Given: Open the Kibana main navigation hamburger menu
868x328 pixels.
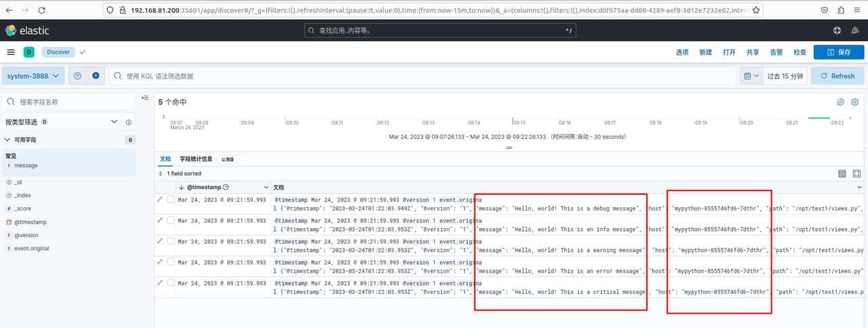Looking at the screenshot, I should click(x=10, y=52).
